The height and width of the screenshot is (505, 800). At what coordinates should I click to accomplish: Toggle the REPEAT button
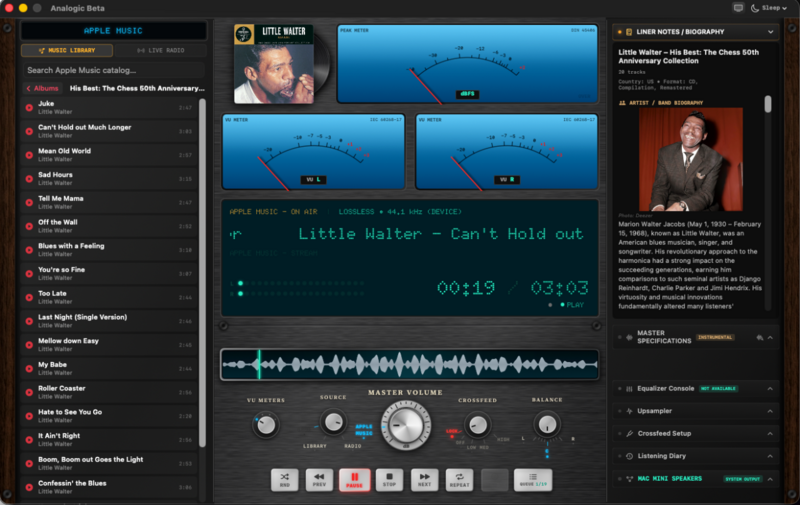(x=459, y=479)
